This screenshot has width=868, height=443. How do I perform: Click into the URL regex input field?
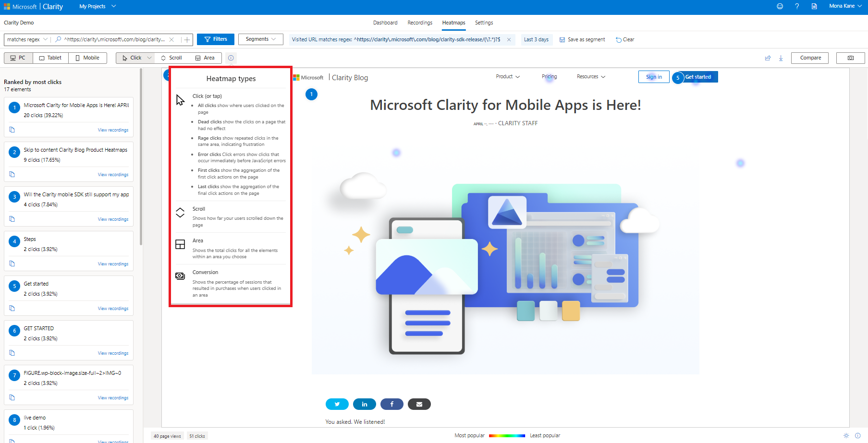[x=114, y=39]
